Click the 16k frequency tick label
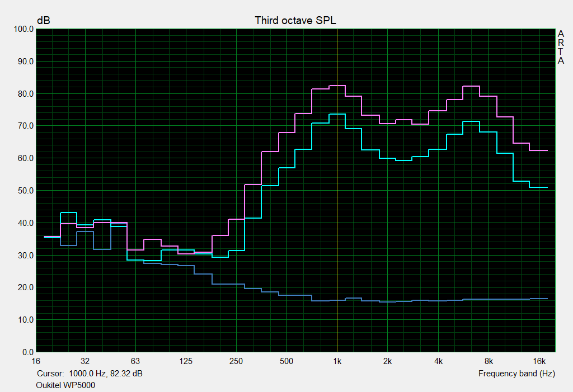This screenshot has height=392, width=573. pyautogui.click(x=539, y=361)
